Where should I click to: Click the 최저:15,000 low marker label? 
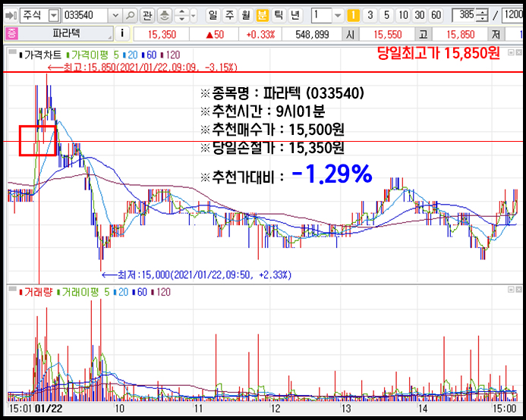click(x=197, y=275)
